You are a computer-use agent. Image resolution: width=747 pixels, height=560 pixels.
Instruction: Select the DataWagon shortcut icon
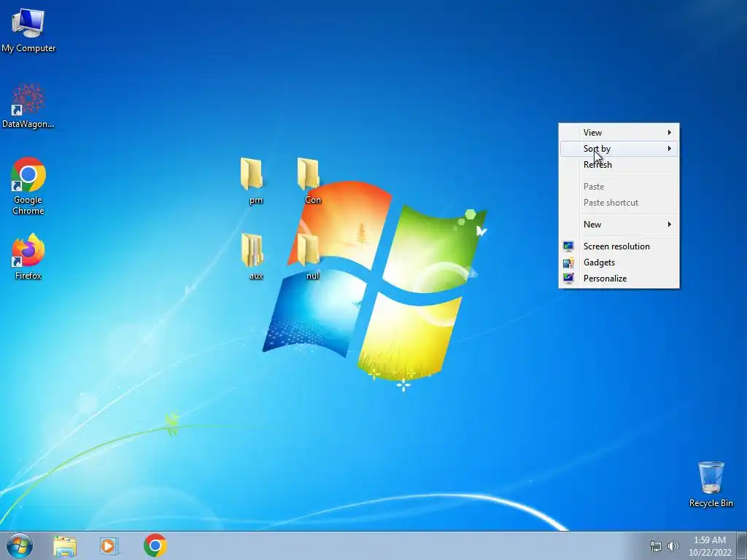(28, 106)
